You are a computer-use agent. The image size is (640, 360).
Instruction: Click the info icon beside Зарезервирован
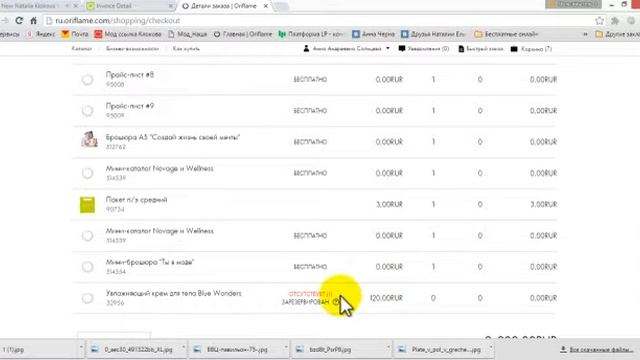[x=336, y=302]
